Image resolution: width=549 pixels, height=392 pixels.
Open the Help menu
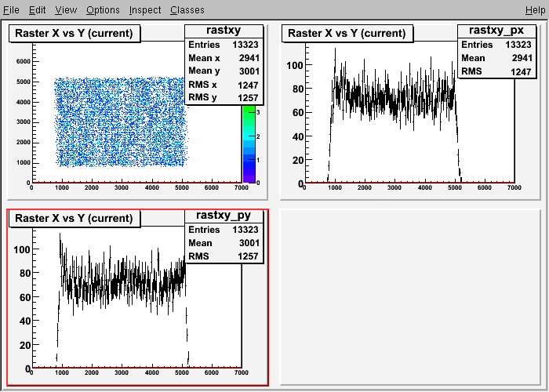point(536,9)
